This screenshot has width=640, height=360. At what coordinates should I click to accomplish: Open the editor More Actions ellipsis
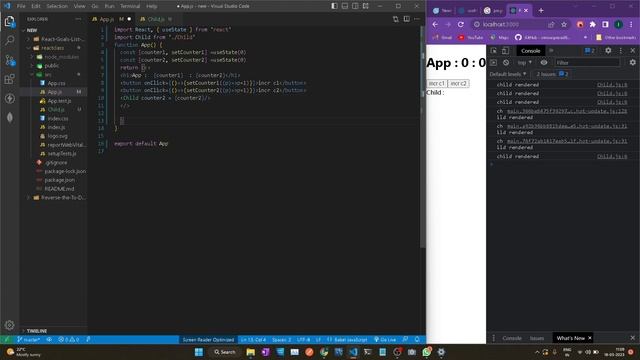[x=417, y=19]
